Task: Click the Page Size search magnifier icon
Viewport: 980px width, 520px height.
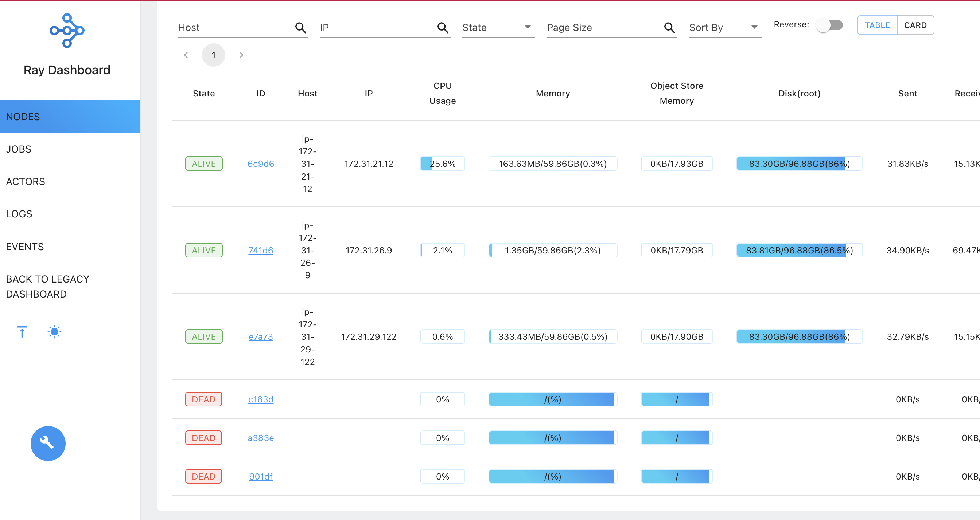Action: click(x=669, y=27)
